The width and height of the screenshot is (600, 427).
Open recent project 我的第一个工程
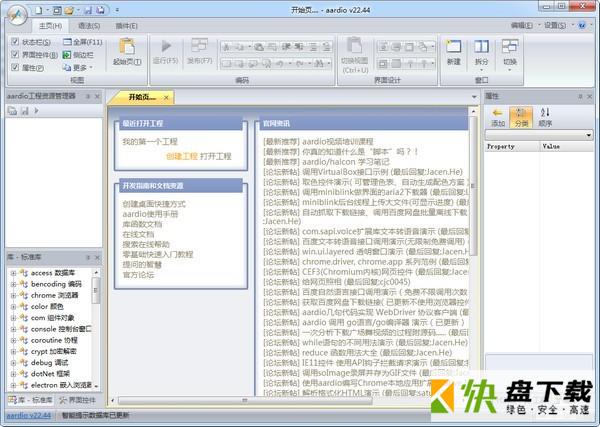[150, 142]
